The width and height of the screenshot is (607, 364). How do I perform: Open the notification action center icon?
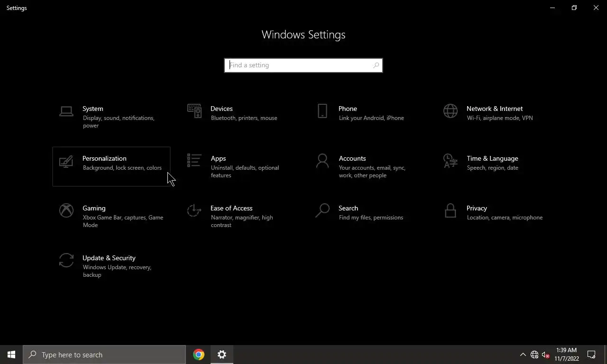(591, 355)
